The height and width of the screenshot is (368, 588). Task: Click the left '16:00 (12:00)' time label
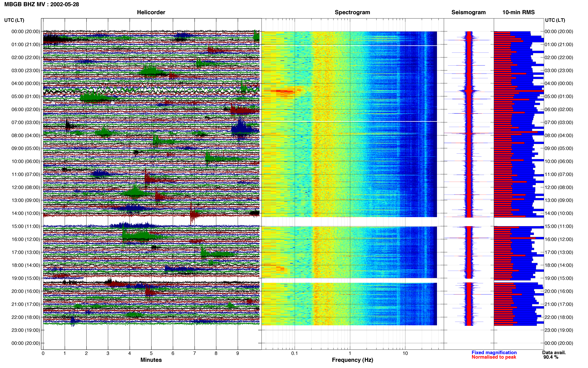coord(26,239)
